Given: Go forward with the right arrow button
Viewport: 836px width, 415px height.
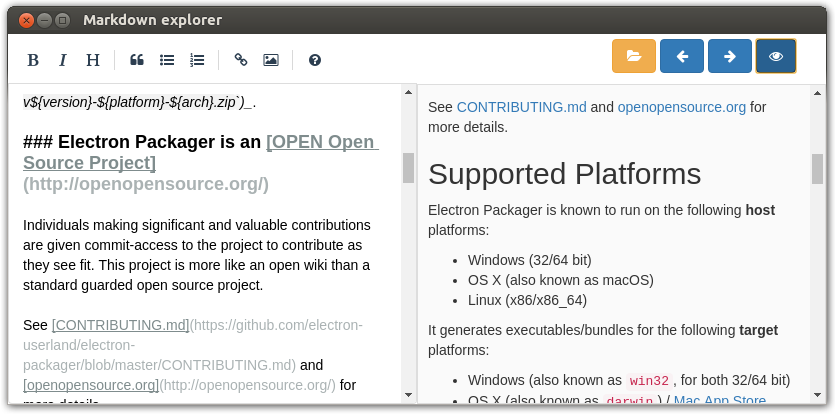Looking at the screenshot, I should (730, 56).
